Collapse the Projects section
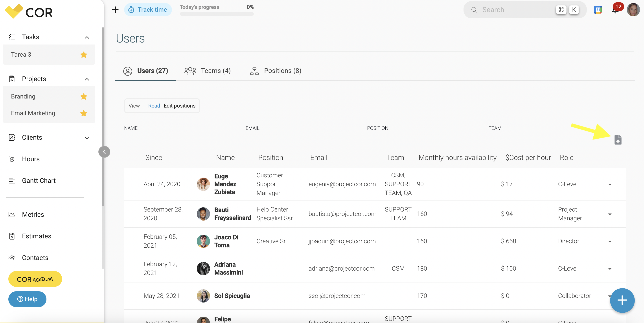 [87, 79]
